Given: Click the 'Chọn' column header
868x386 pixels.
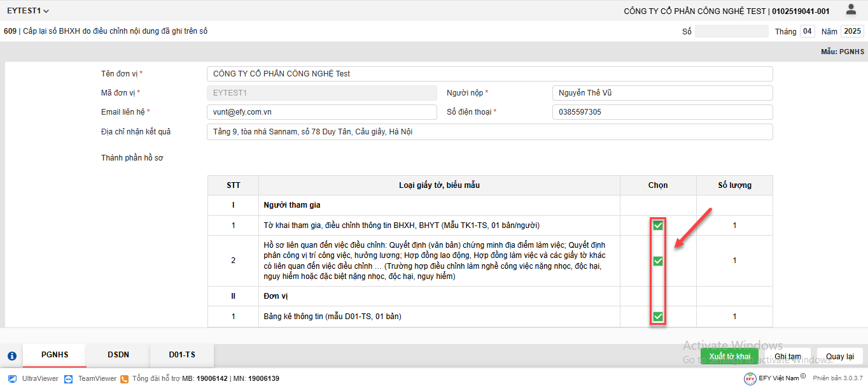Looking at the screenshot, I should click(x=658, y=185).
